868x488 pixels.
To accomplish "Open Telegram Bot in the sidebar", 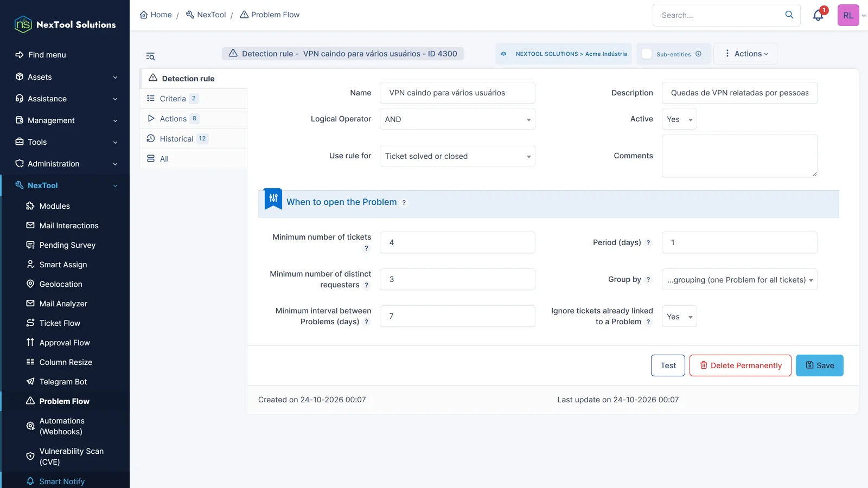I will tap(63, 382).
